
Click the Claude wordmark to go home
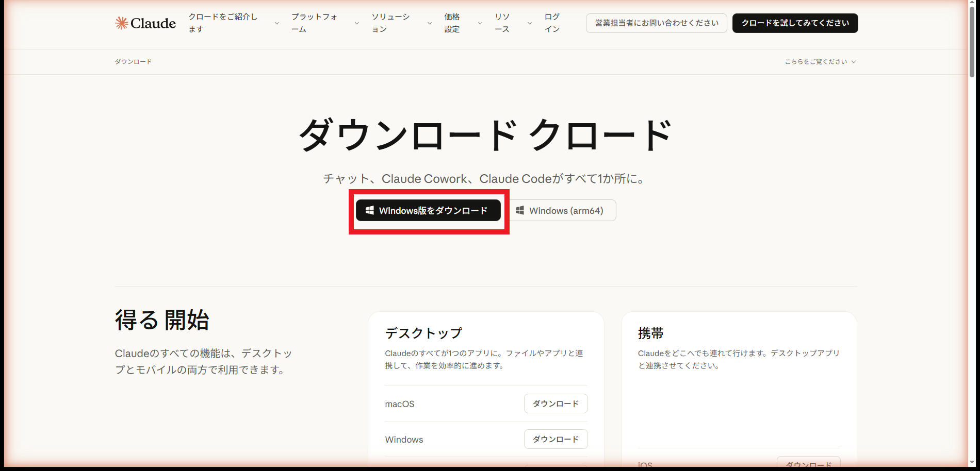pos(153,23)
